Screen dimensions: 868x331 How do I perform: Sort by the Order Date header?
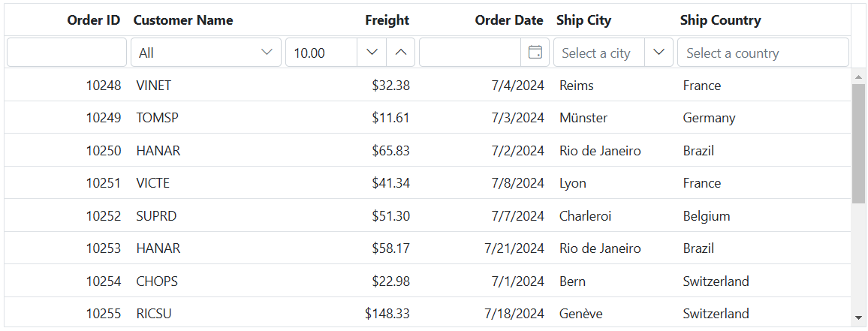508,20
